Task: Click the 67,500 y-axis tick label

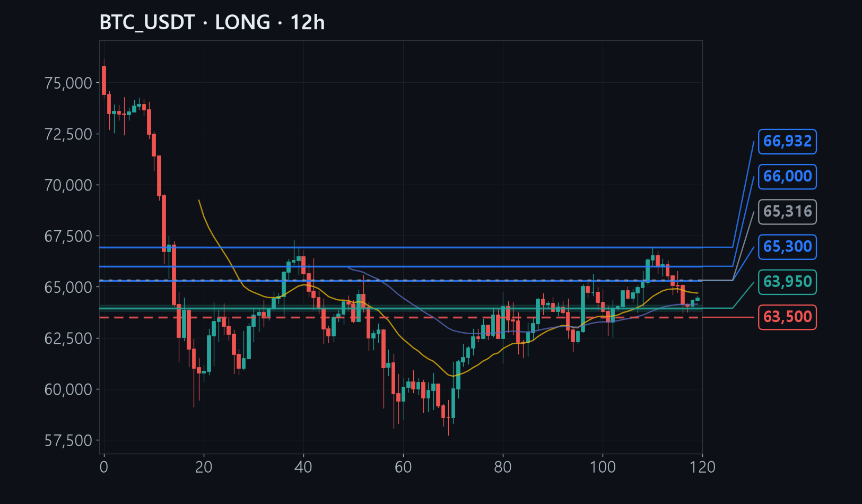Action: [68, 236]
